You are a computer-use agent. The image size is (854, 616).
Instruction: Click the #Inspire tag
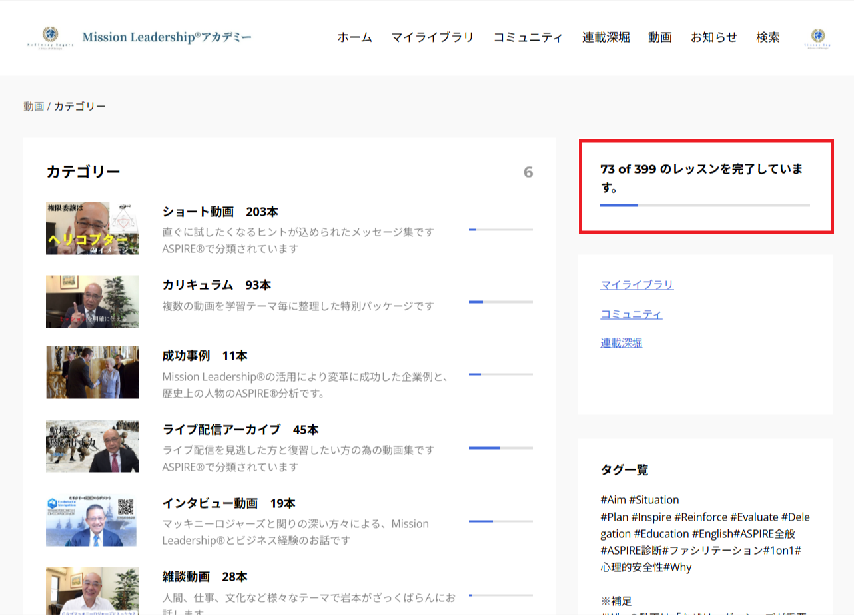tap(651, 517)
